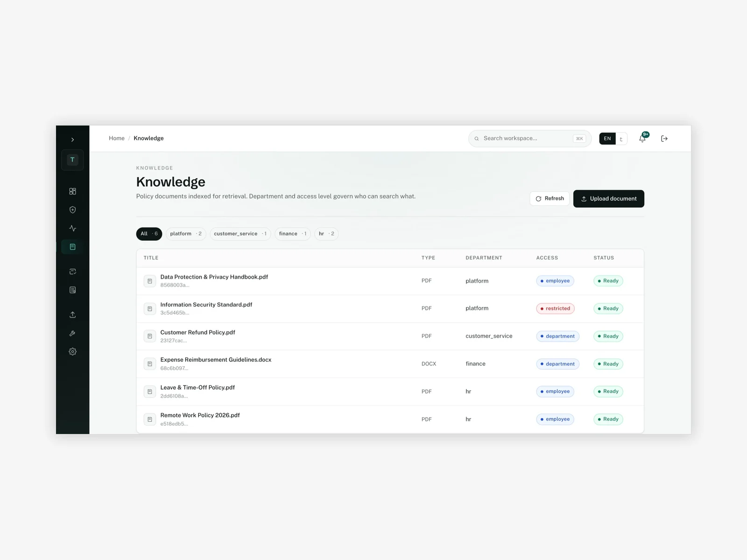The height and width of the screenshot is (560, 747).
Task: Click the TITLE column header
Action: [151, 258]
